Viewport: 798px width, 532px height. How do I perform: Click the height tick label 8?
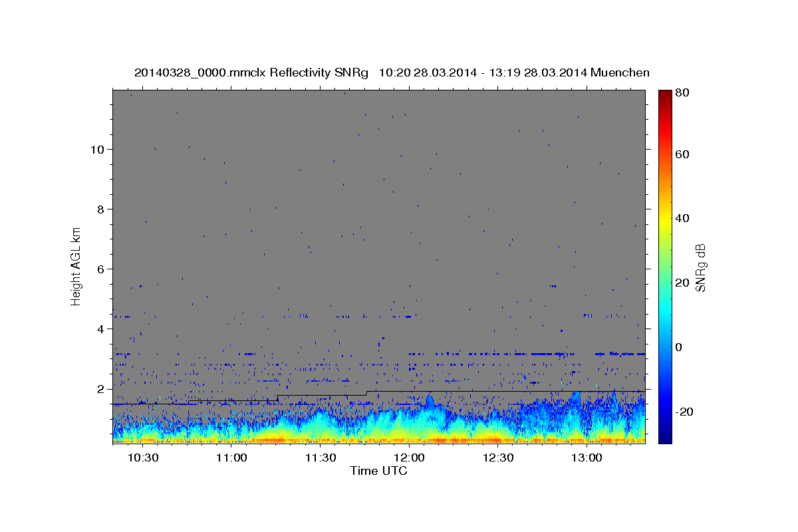(x=102, y=209)
